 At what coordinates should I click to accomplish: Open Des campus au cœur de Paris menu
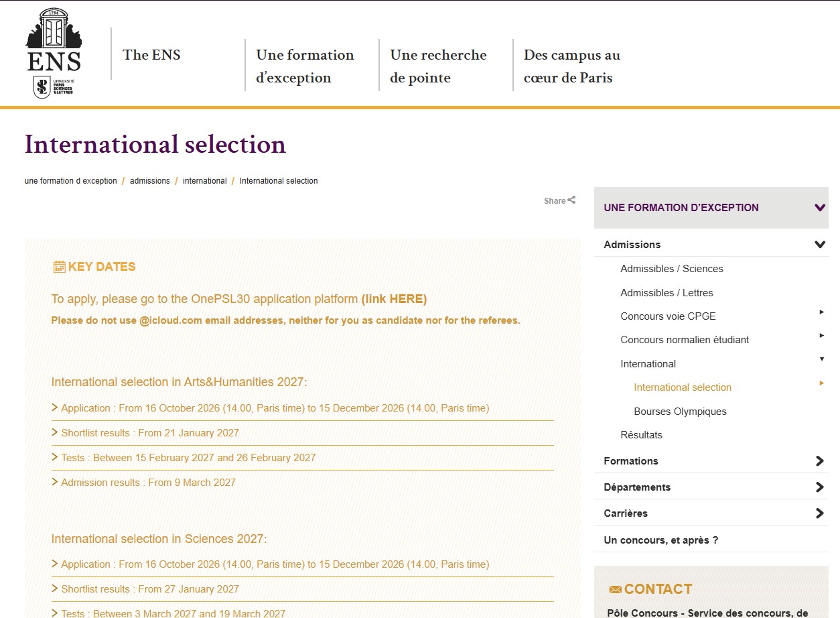coord(572,66)
